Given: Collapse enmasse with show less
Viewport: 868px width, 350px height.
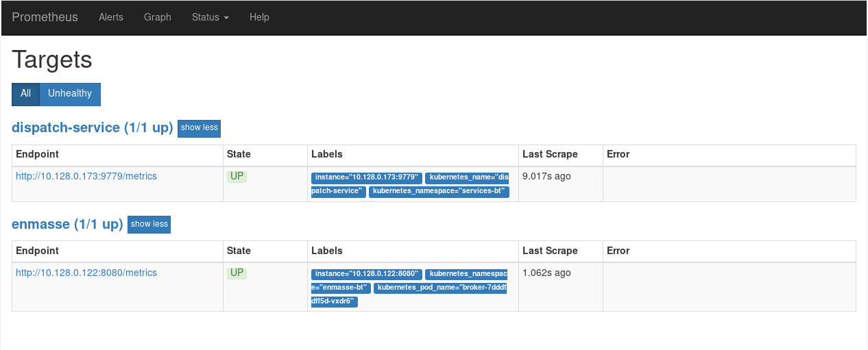Looking at the screenshot, I should click(149, 225).
